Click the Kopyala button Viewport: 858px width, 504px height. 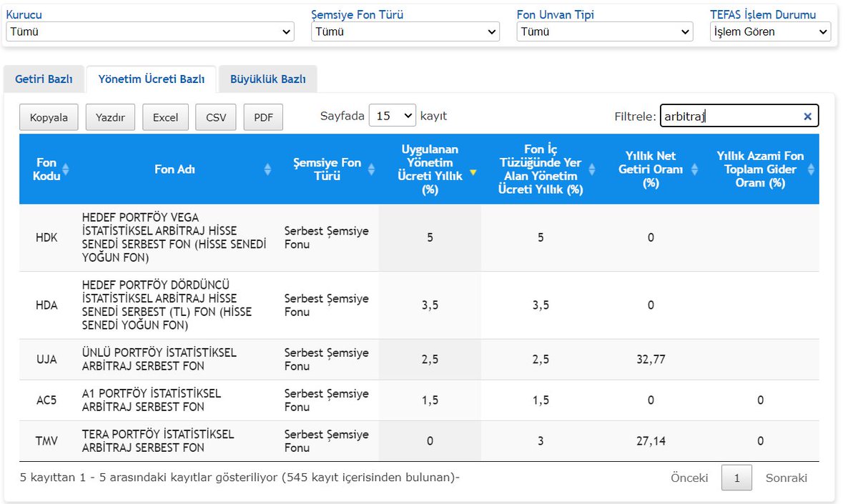tap(49, 117)
